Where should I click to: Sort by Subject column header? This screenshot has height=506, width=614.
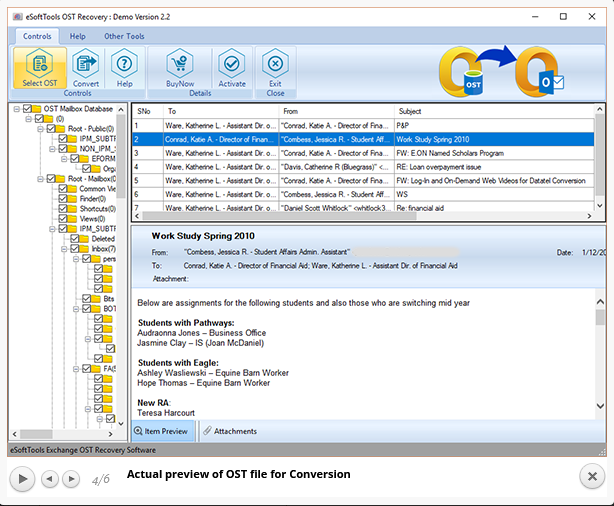494,111
